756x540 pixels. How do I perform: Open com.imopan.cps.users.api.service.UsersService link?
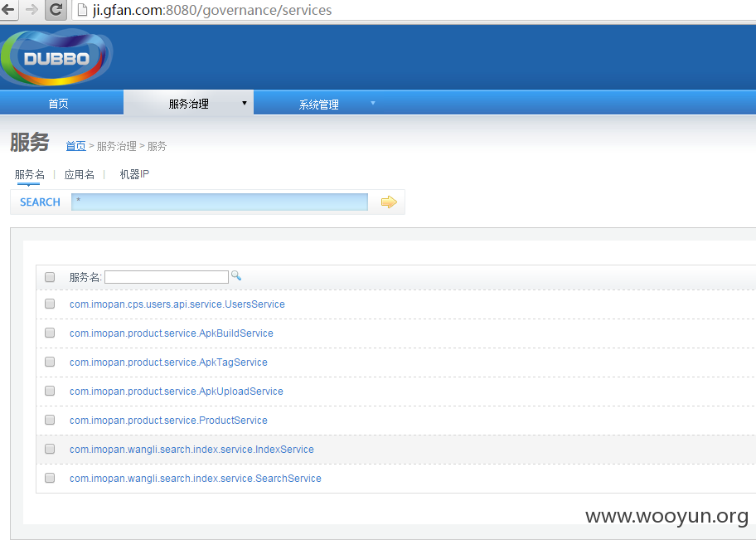coord(177,304)
